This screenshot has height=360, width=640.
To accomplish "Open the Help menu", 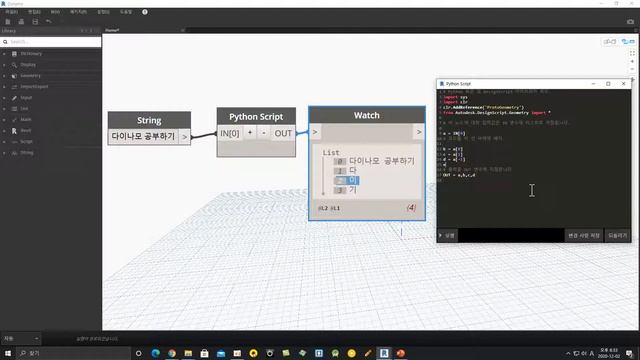I will click(x=126, y=12).
